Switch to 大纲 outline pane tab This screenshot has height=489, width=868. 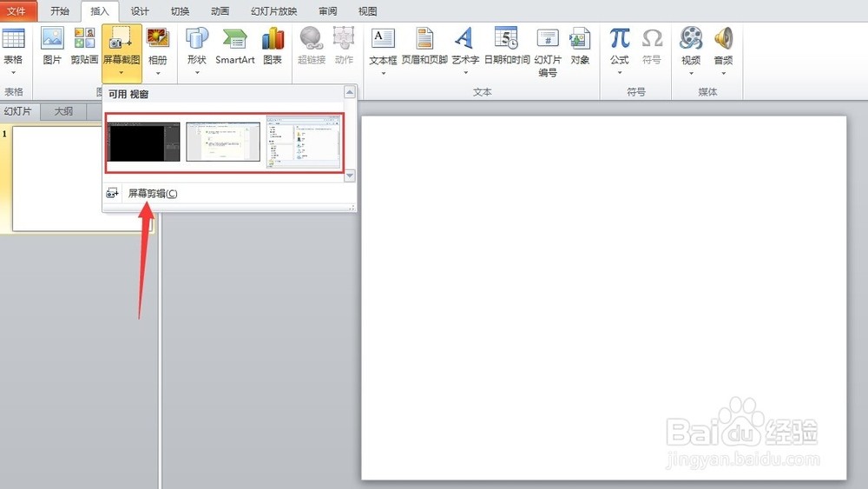click(x=63, y=111)
